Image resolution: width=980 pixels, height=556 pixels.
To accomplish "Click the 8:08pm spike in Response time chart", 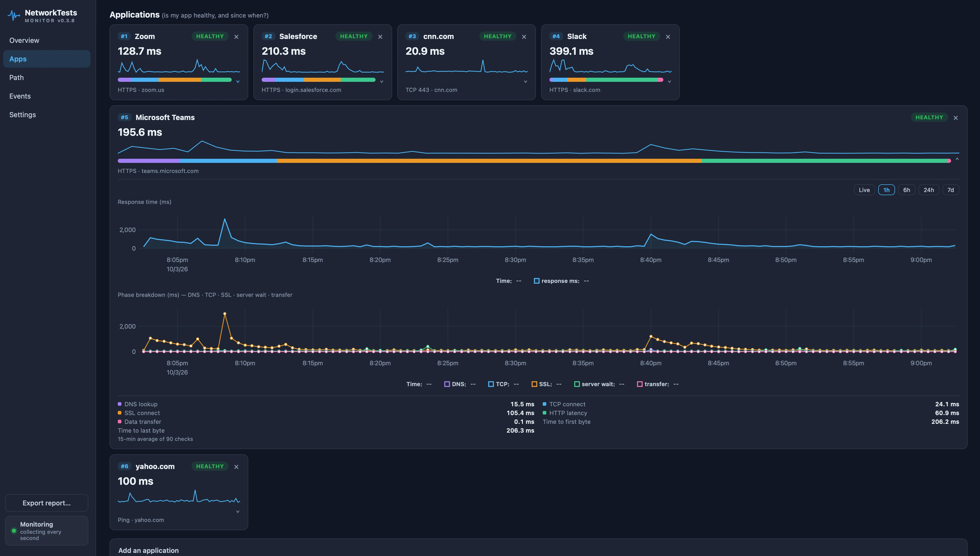I will click(x=225, y=219).
